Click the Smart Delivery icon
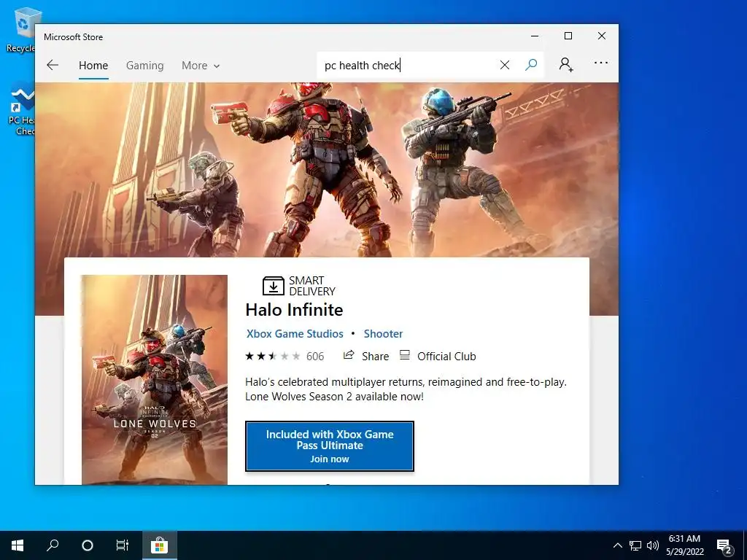 click(x=273, y=286)
